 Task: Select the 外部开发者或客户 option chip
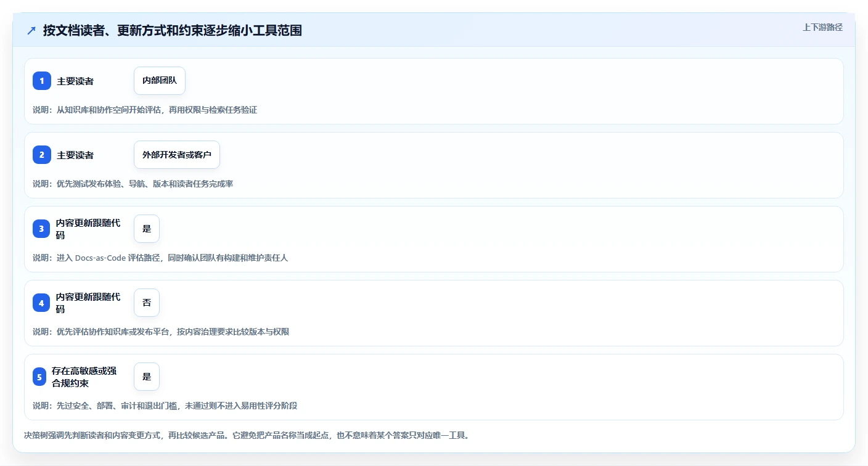177,155
